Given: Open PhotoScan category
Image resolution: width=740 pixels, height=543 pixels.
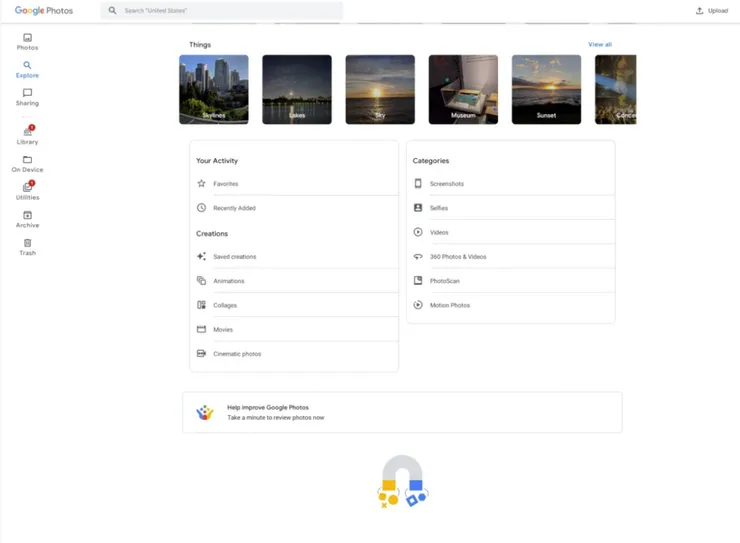Looking at the screenshot, I should pyautogui.click(x=511, y=281).
